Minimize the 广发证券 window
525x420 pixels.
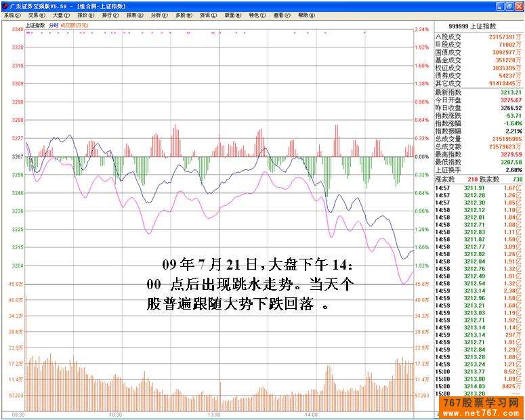499,5
